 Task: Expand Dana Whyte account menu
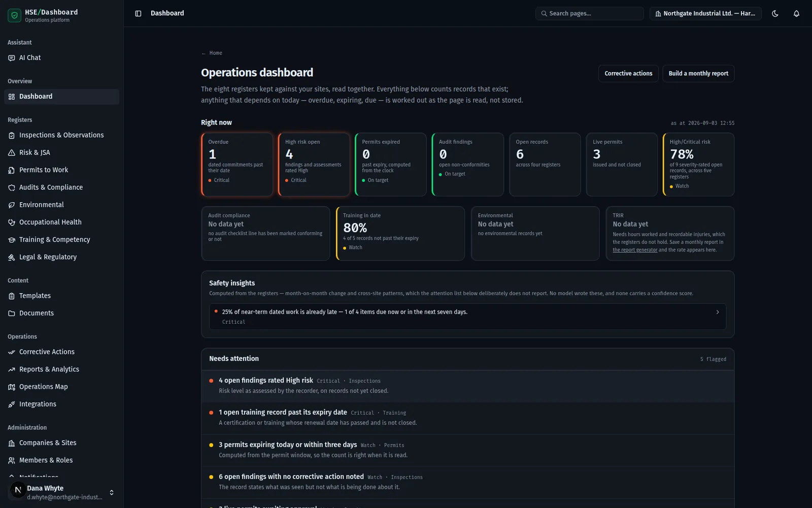61,492
